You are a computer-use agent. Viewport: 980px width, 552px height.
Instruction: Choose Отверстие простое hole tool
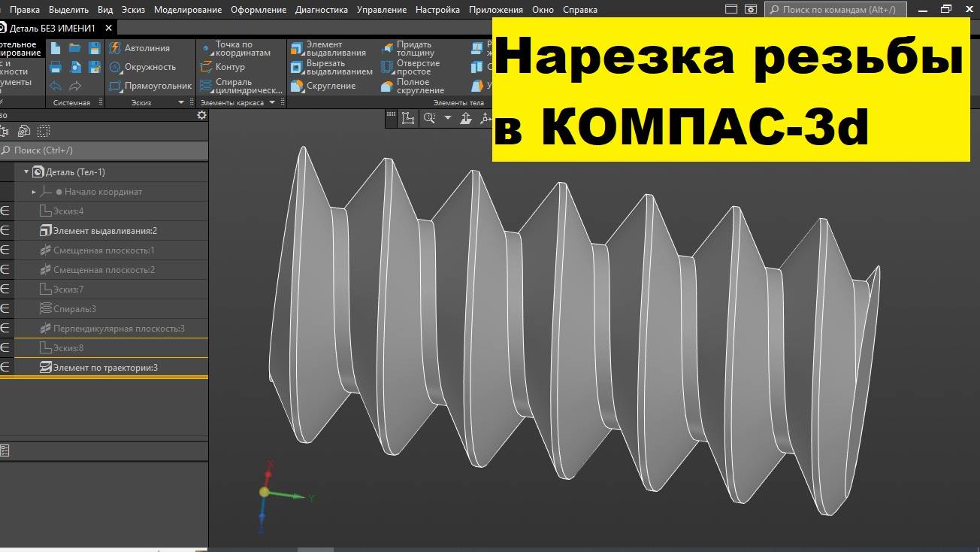coord(410,68)
